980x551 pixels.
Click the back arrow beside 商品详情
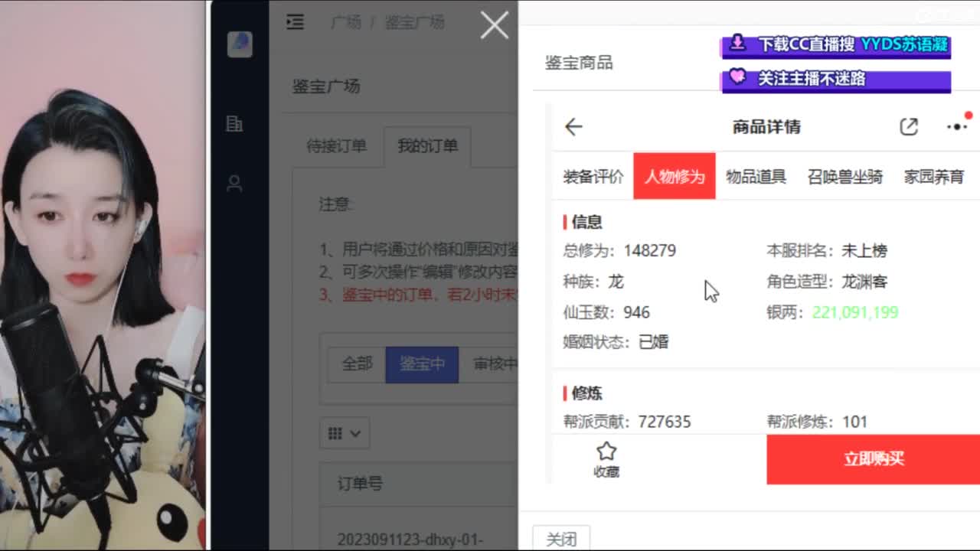(573, 127)
